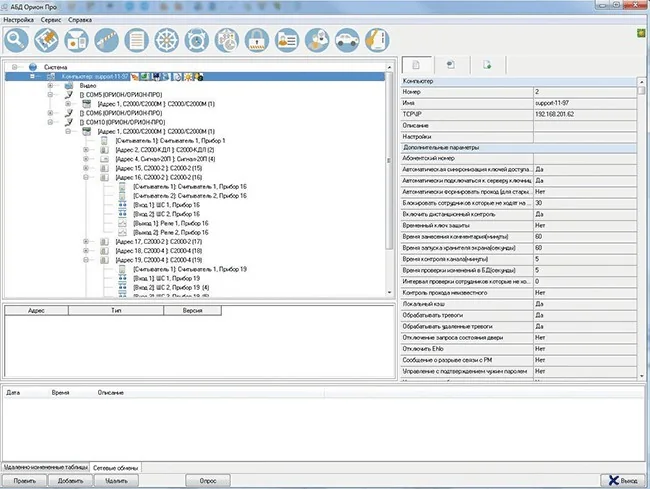Click the Опрос button
This screenshot has width=650, height=489.
coord(208,481)
